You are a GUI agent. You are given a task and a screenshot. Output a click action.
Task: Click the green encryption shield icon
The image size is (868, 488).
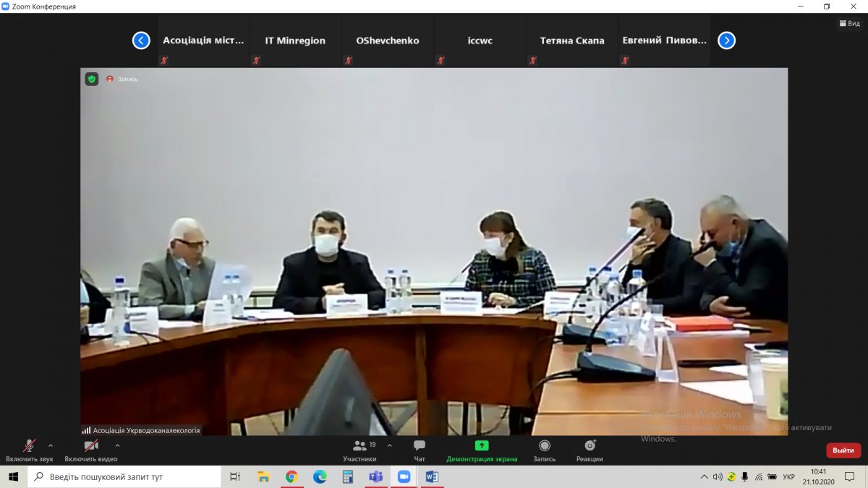[x=92, y=79]
